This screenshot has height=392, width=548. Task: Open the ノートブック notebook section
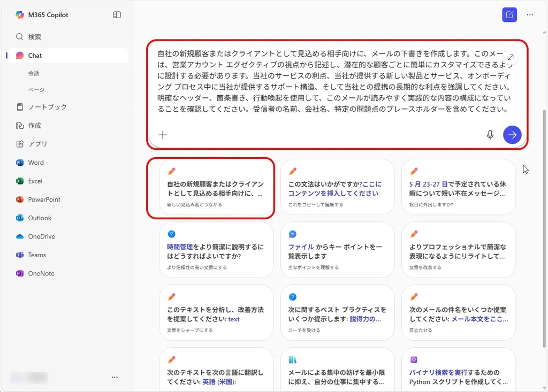[x=47, y=107]
